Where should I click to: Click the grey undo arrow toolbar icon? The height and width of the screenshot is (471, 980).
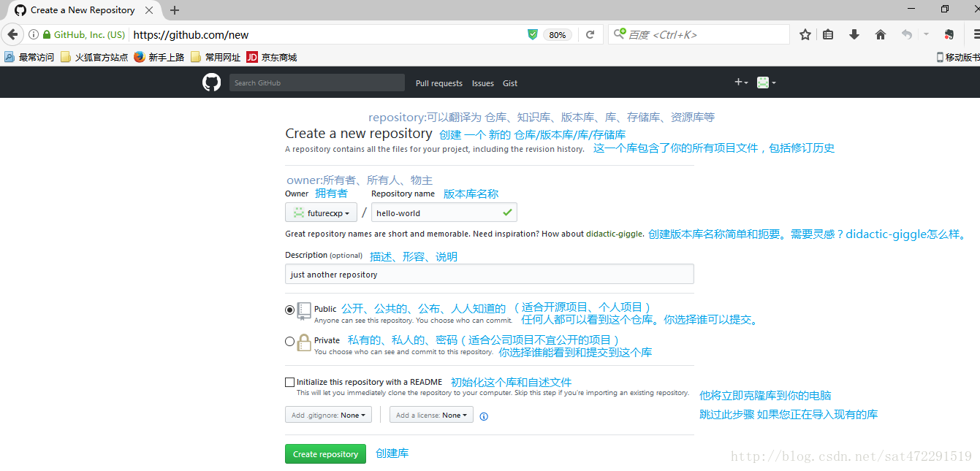pyautogui.click(x=907, y=34)
